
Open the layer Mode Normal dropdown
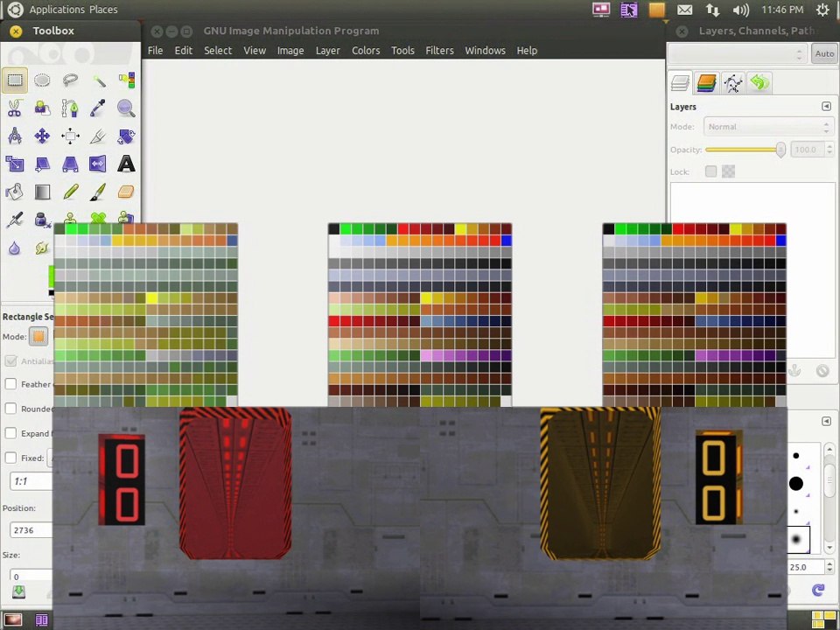(769, 127)
